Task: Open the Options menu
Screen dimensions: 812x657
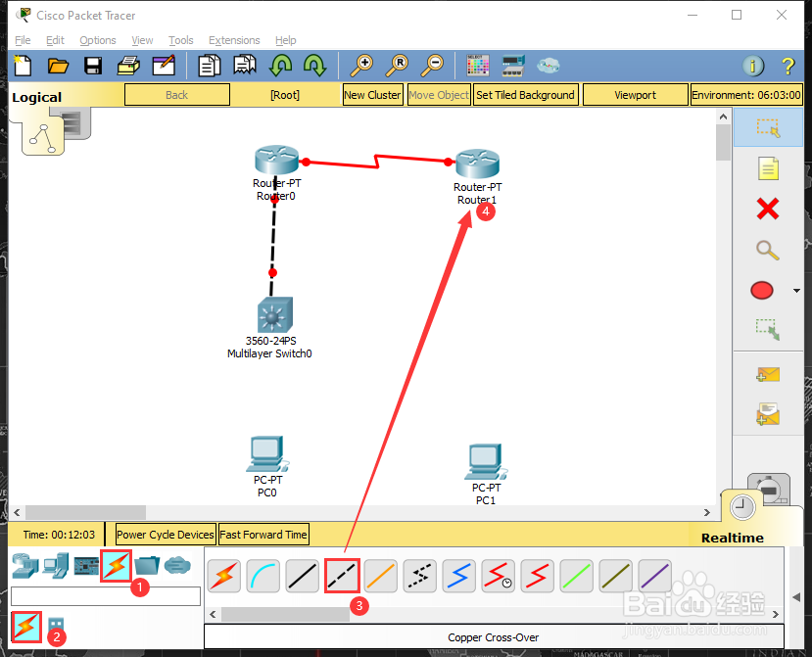Action: coord(98,40)
